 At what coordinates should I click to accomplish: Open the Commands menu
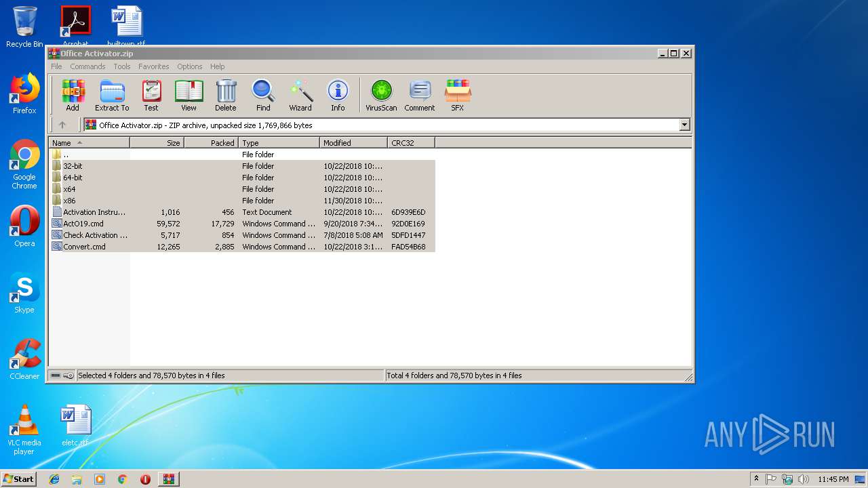coord(87,66)
